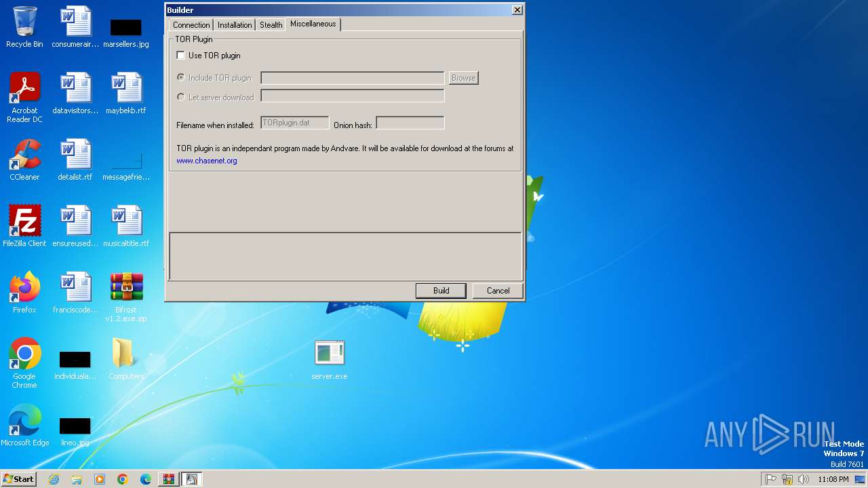The width and height of the screenshot is (868, 488).
Task: Open Windows Explorer taskbar icon
Action: click(x=77, y=479)
